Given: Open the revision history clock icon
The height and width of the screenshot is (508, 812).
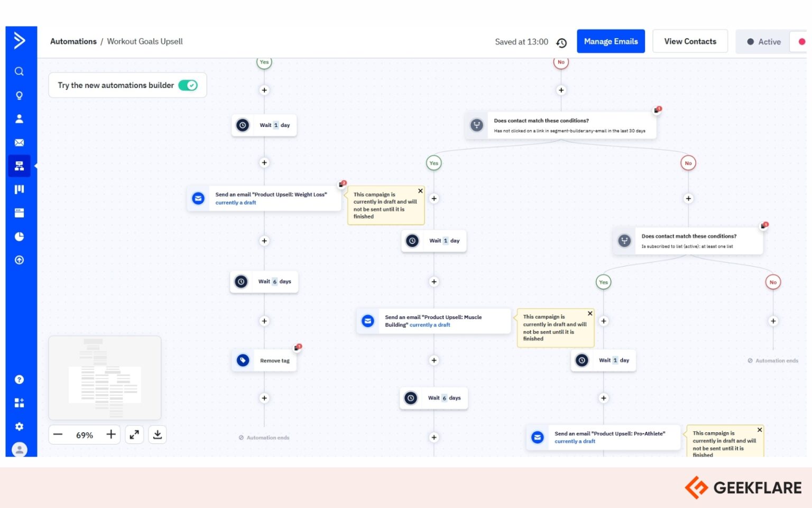Looking at the screenshot, I should [561, 42].
